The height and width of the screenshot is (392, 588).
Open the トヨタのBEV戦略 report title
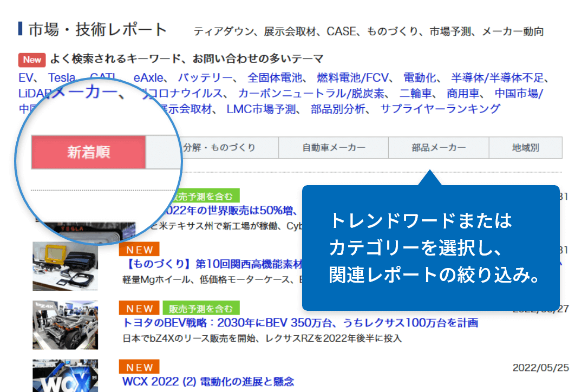tap(300, 323)
